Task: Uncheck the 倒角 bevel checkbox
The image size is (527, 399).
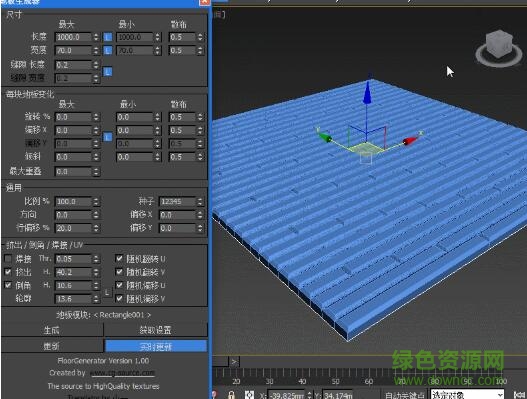Action: [x=8, y=285]
